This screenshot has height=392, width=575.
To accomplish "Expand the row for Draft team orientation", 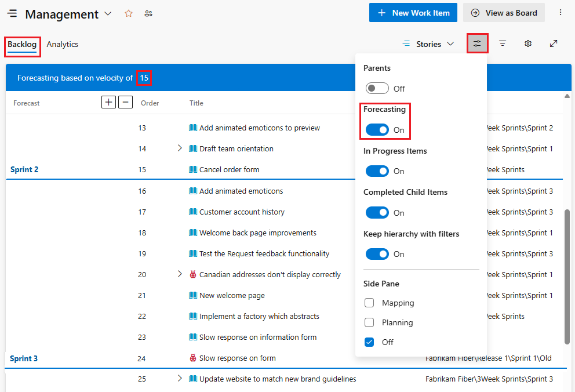I will [180, 148].
